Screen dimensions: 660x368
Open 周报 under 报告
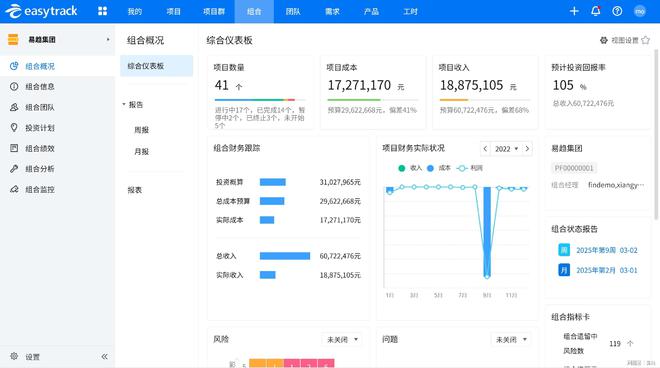(x=142, y=130)
